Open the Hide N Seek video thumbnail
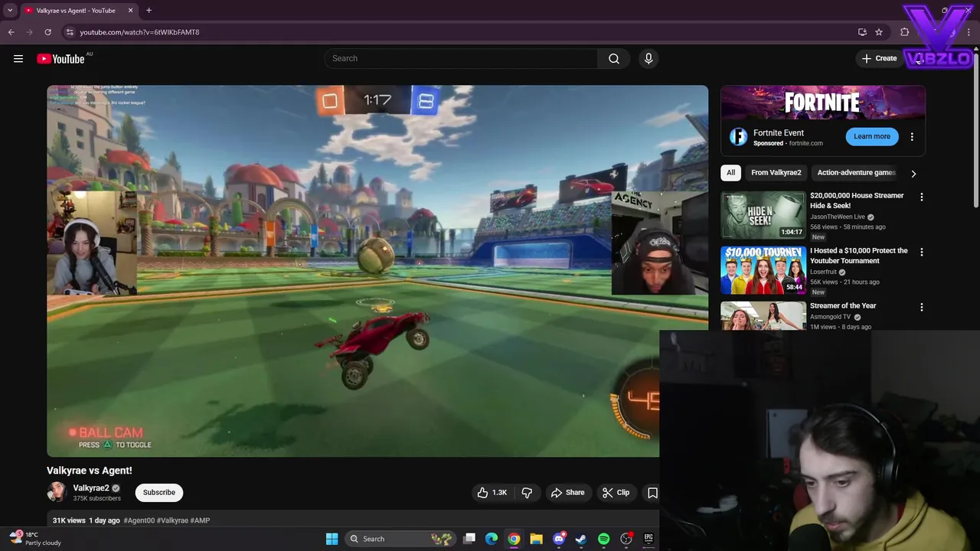Screen dimensions: 980x551 coord(763,215)
